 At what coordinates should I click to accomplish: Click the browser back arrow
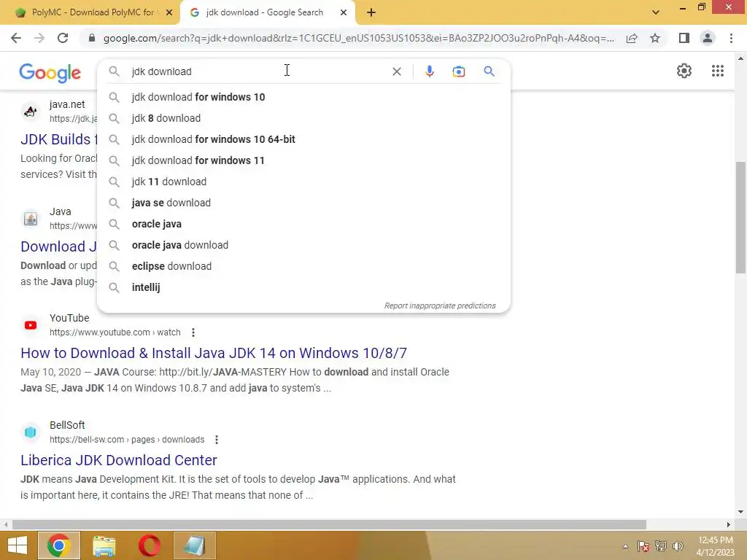pos(16,38)
